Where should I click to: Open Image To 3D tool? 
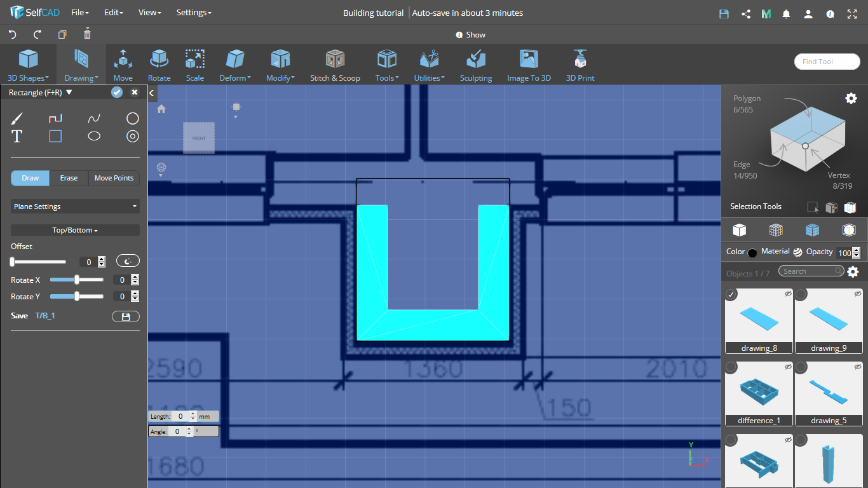click(x=529, y=65)
